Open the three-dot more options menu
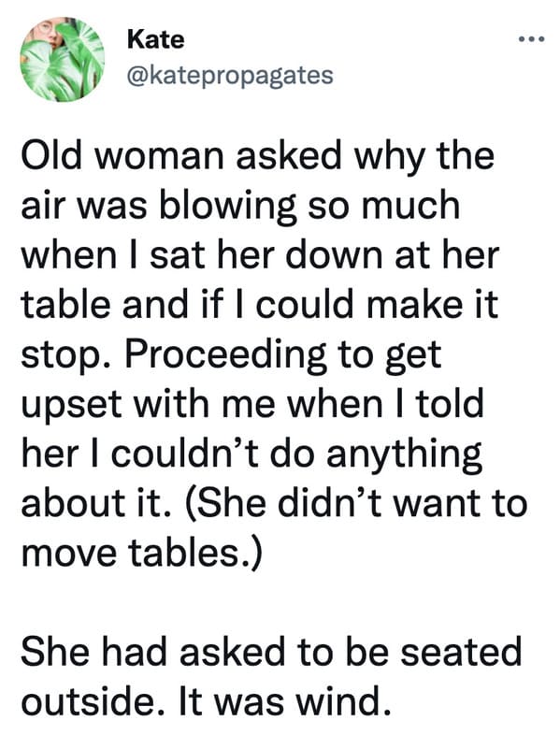The height and width of the screenshot is (735, 560). (531, 39)
